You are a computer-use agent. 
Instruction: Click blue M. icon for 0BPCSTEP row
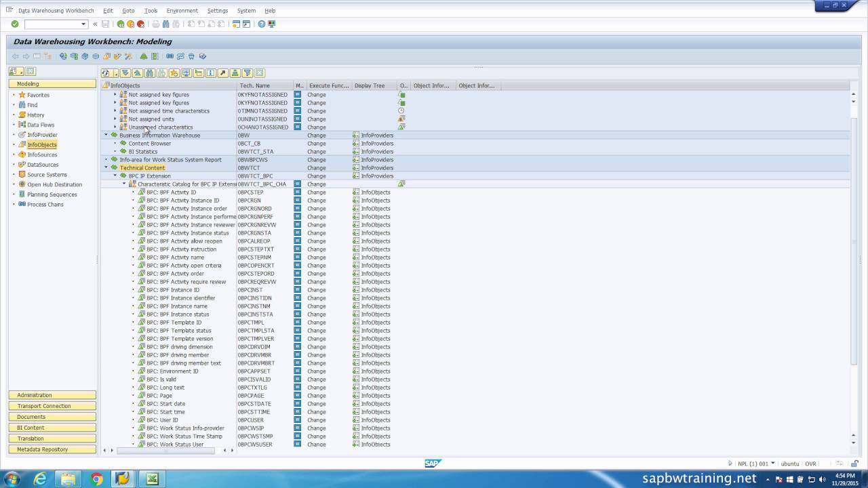coord(297,192)
